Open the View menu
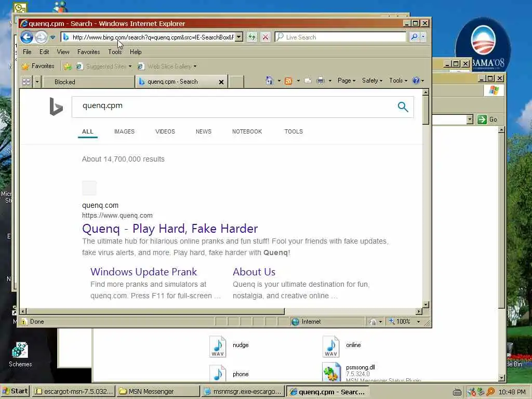Image resolution: width=532 pixels, height=399 pixels. click(63, 52)
